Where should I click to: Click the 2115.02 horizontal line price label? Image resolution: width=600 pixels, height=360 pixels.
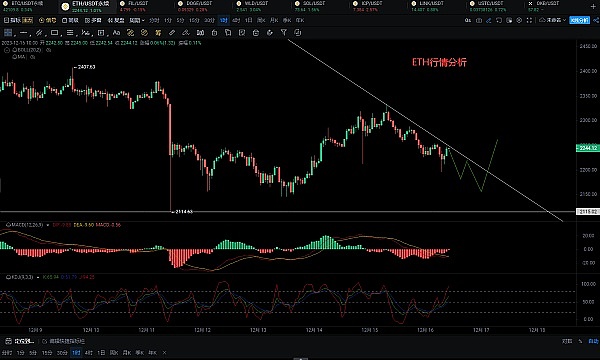click(587, 212)
